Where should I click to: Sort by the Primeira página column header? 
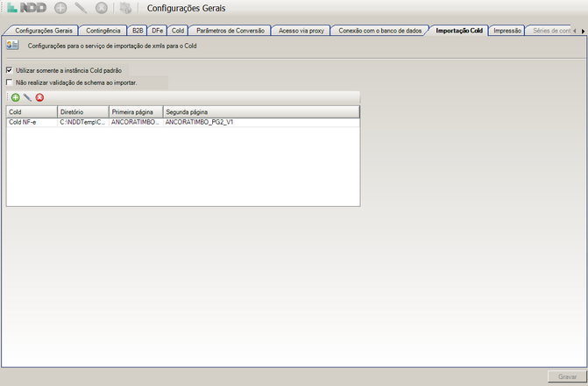(x=136, y=112)
